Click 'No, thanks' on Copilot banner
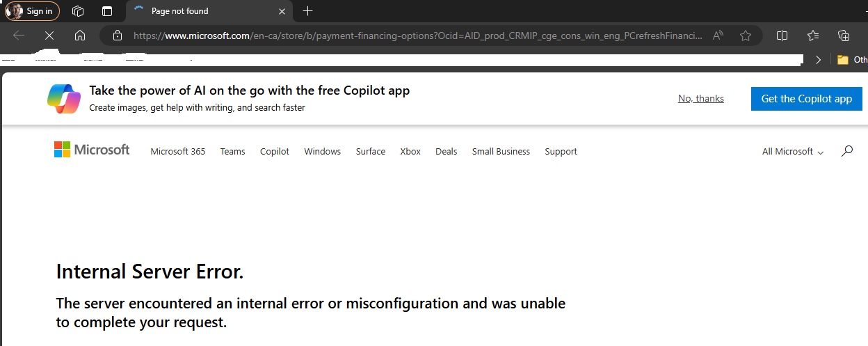 (x=700, y=98)
